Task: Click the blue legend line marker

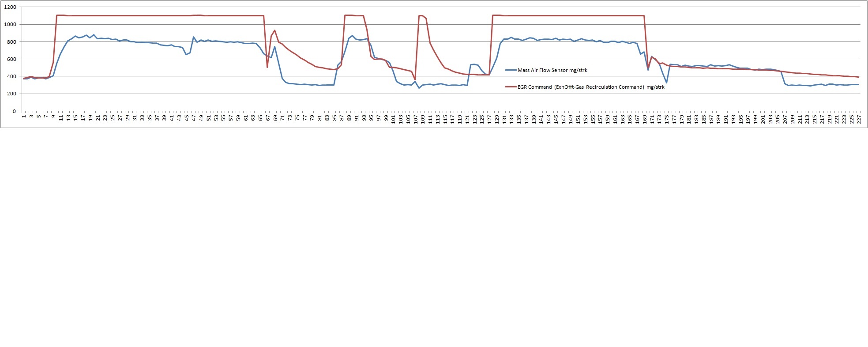Action: [511, 70]
